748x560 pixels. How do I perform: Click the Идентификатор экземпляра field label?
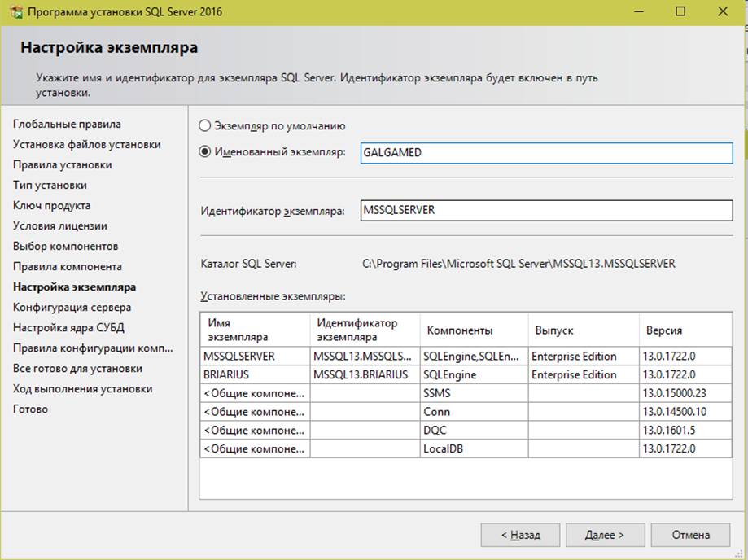click(x=273, y=211)
